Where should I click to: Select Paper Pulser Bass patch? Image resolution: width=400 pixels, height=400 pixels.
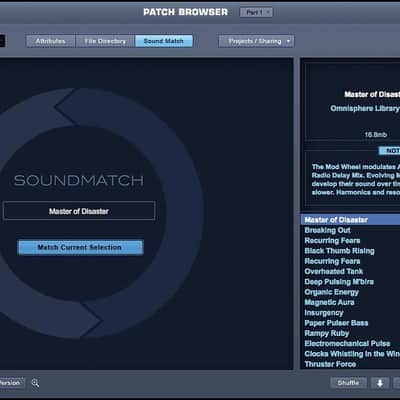click(350, 323)
